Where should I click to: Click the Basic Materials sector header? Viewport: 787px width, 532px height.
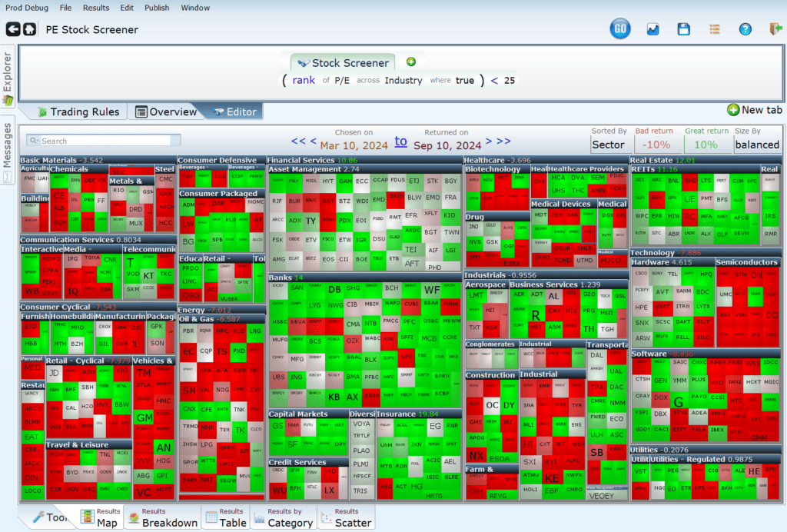tap(98, 160)
